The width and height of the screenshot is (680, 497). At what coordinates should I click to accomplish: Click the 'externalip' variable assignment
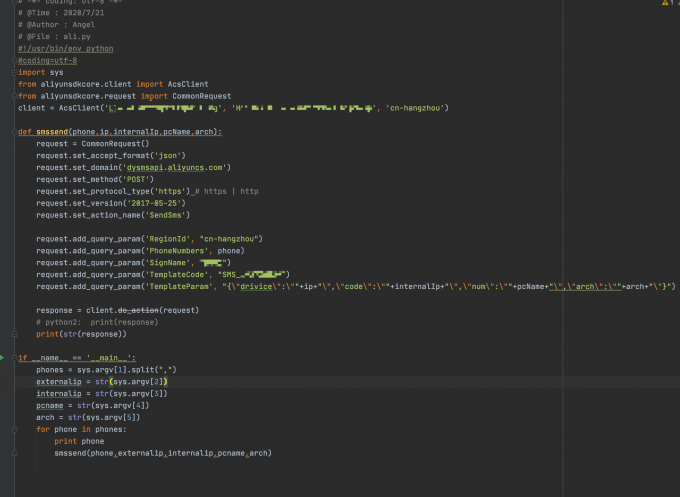[x=101, y=382]
